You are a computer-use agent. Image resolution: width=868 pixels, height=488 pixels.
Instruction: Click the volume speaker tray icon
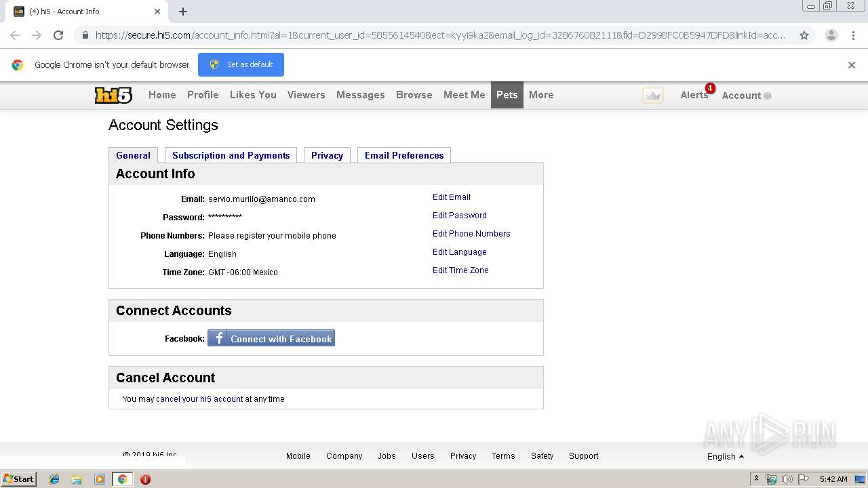[x=787, y=479]
